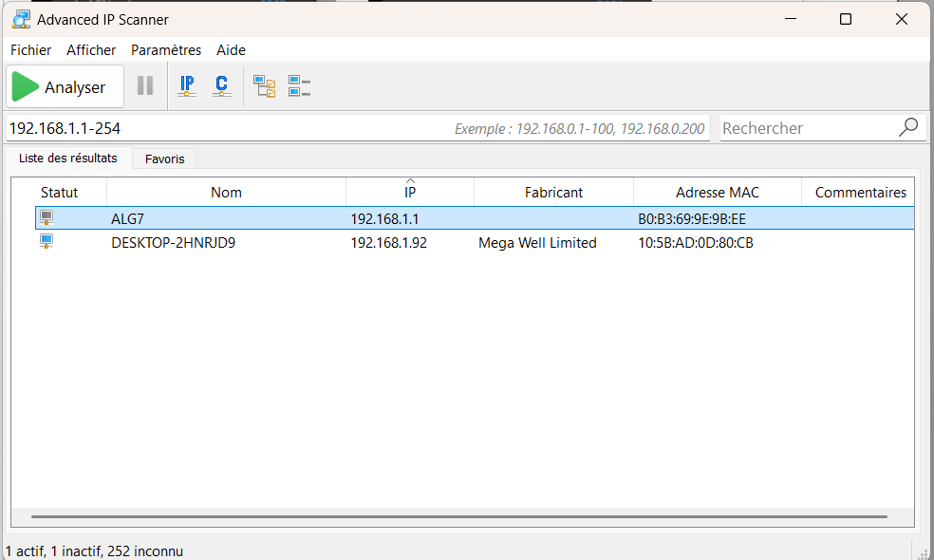
Task: Click the green Analyser scan button
Action: (x=65, y=87)
